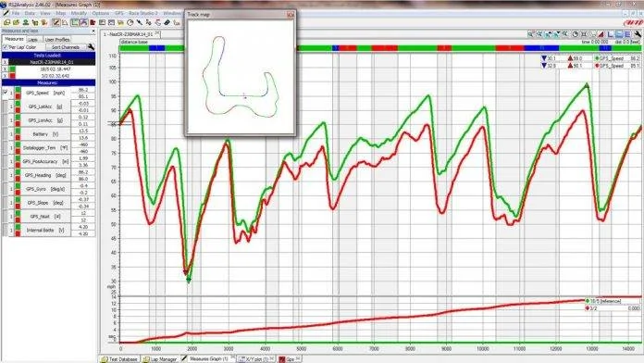Screen dimensions: 644x363
Task: Open the Options menu
Action: tap(100, 13)
